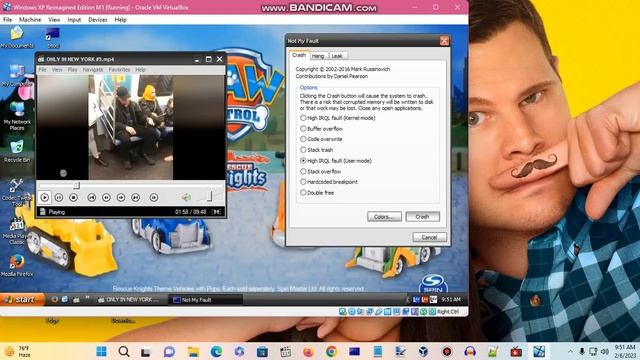This screenshot has height=360, width=640.
Task: Open the Navigate menu in media player
Action: click(93, 70)
